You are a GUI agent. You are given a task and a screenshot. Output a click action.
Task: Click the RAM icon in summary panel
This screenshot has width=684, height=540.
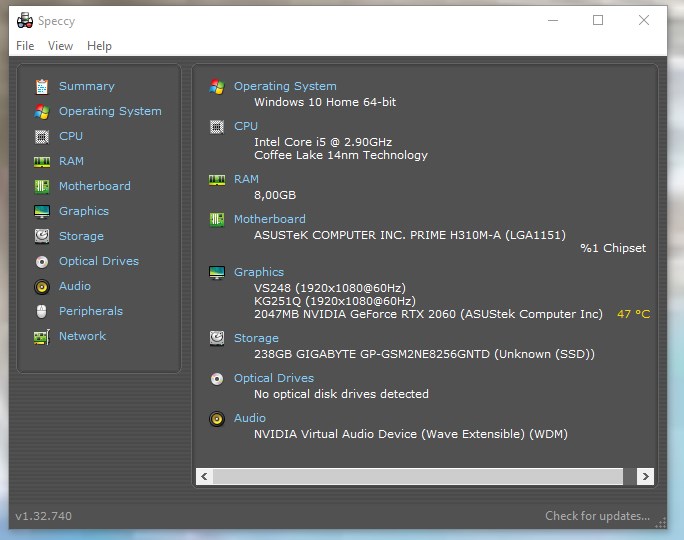coord(217,180)
